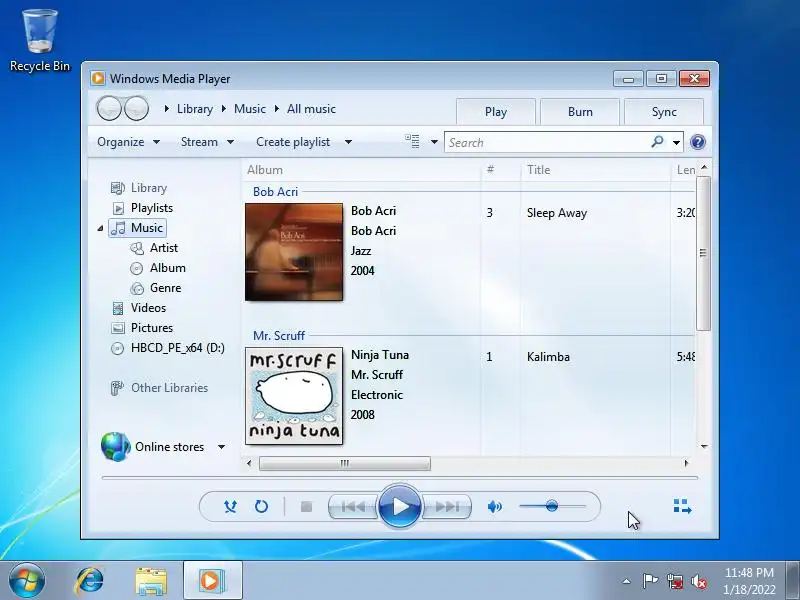
Task: Toggle repeat in playback controls
Action: (261, 507)
